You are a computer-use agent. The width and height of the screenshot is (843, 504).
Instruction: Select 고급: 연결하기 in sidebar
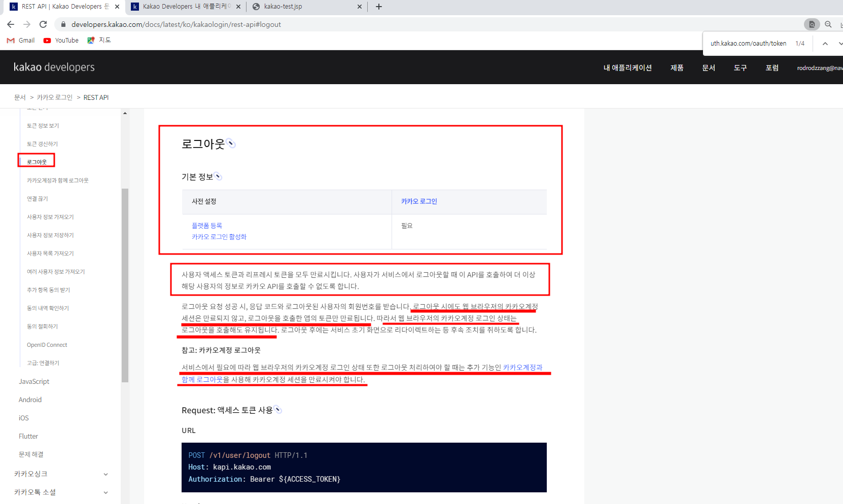coord(43,363)
